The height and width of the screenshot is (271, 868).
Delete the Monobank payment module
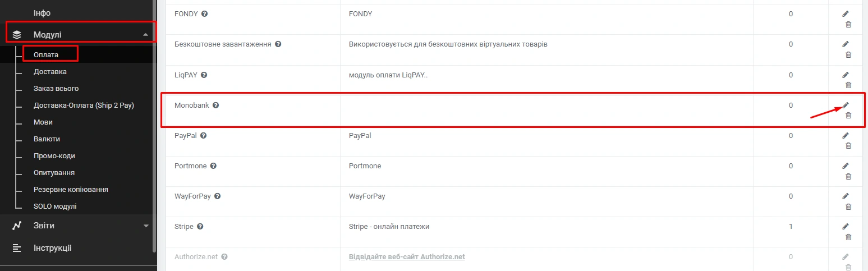point(848,116)
